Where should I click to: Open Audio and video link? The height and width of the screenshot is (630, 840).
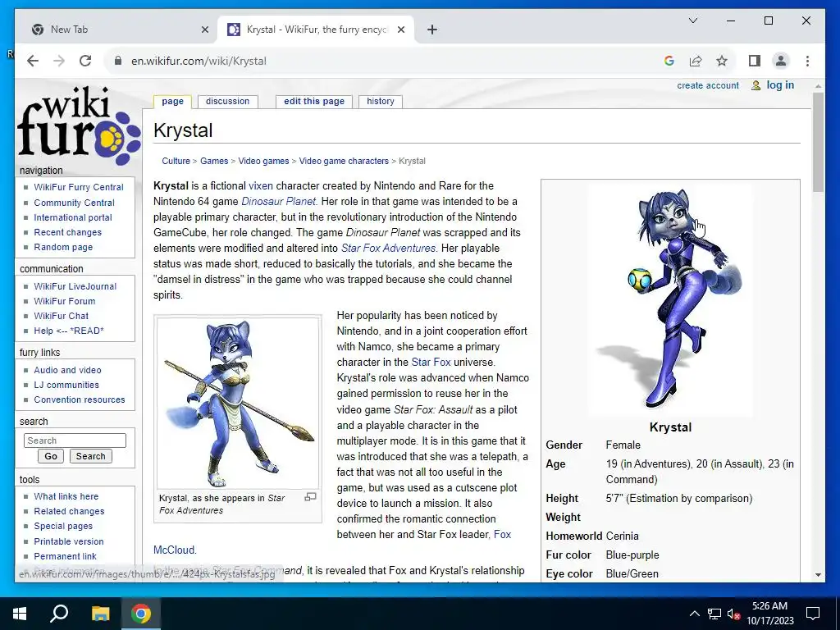click(67, 370)
